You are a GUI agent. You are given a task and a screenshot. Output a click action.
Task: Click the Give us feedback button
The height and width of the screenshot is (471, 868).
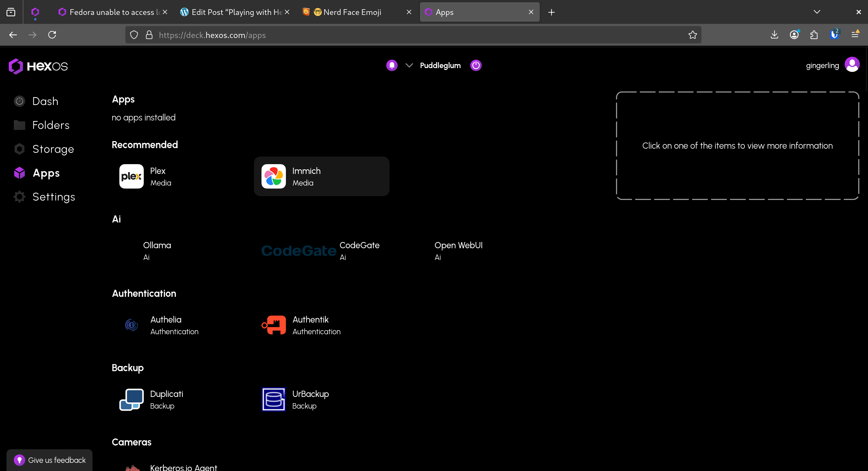(50, 460)
